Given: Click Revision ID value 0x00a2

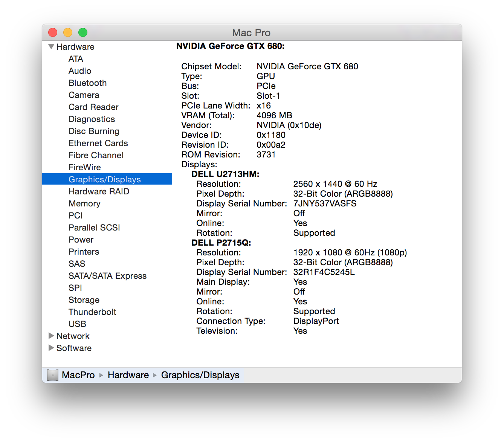Looking at the screenshot, I should tap(271, 145).
